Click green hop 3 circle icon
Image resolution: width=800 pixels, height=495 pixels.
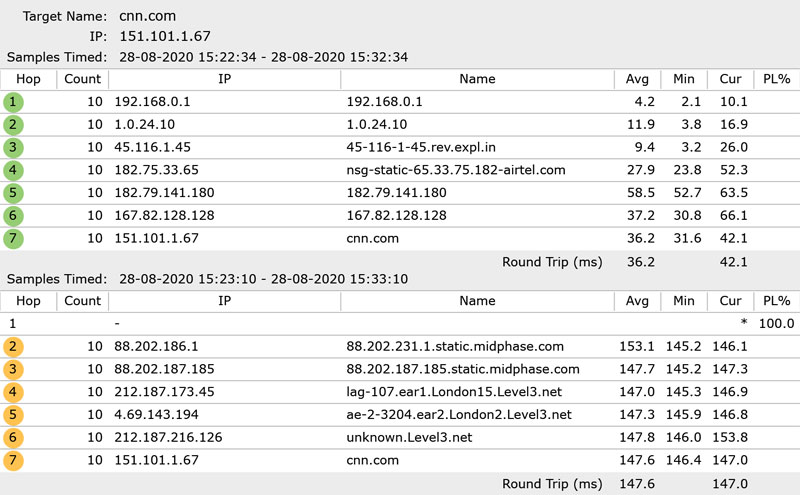click(13, 147)
